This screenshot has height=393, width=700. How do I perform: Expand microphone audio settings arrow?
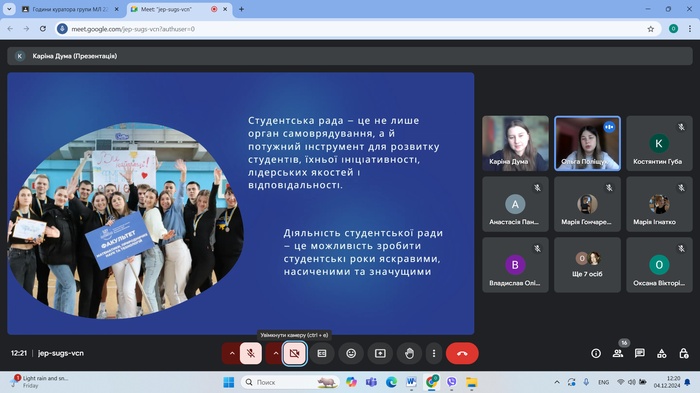click(x=232, y=353)
